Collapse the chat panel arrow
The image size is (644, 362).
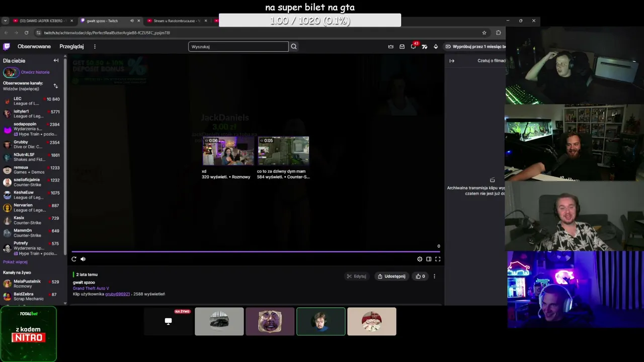(452, 61)
